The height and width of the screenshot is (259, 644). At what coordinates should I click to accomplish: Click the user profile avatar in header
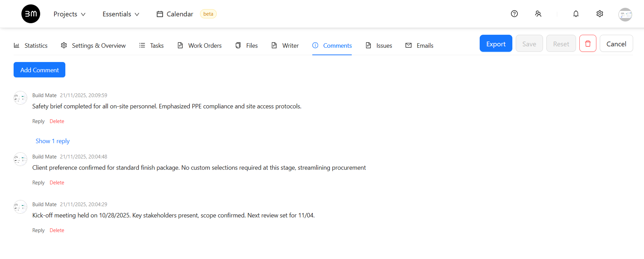coord(625,14)
